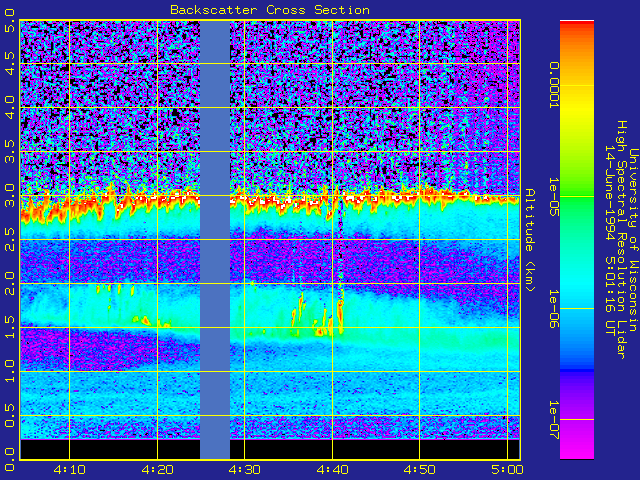
Task: Click the 2.5 altitude axis label
Action: click(9, 239)
